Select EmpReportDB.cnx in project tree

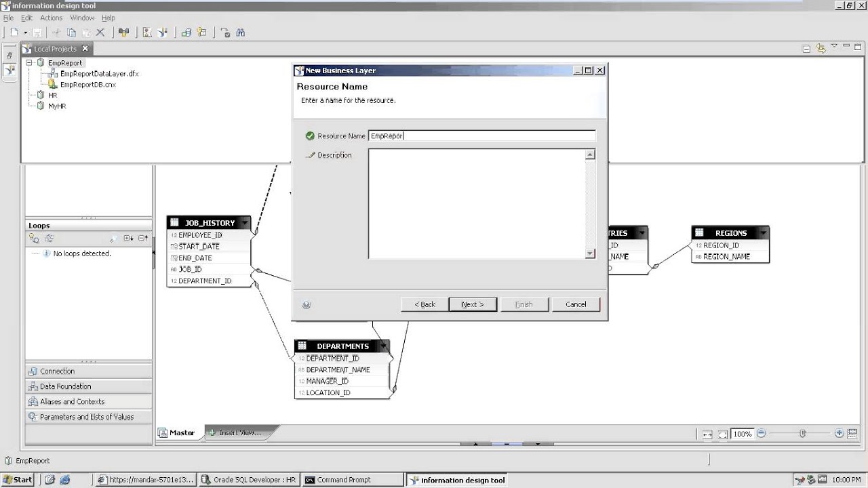[x=87, y=85]
